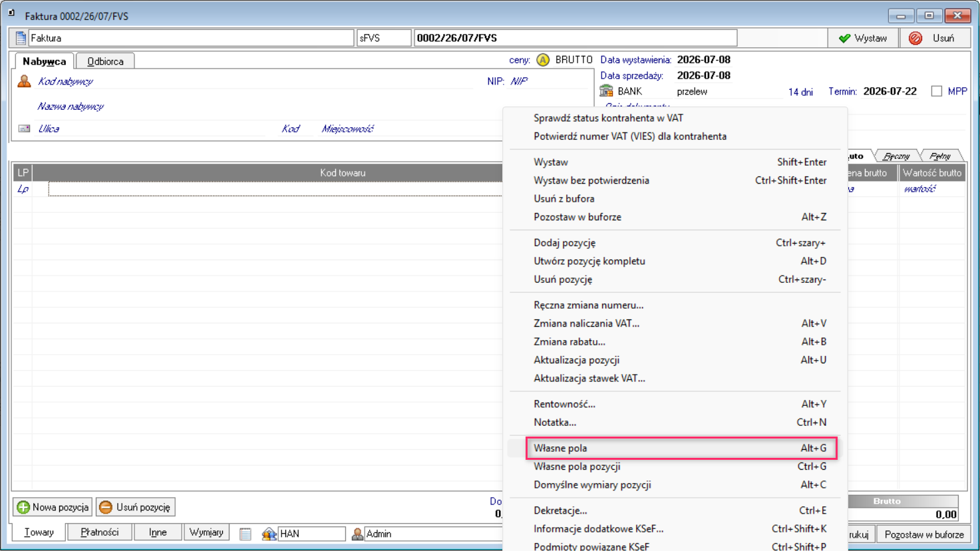Click the BANK building icon
Image resolution: width=980 pixels, height=551 pixels.
pyautogui.click(x=606, y=91)
